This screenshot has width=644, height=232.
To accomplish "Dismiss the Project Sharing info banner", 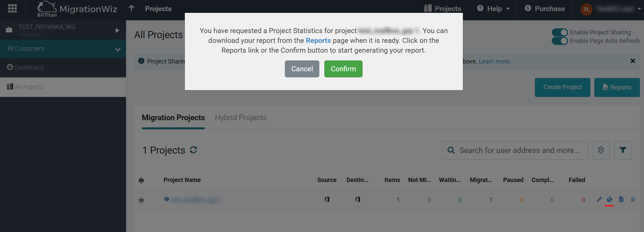I will click(x=633, y=61).
